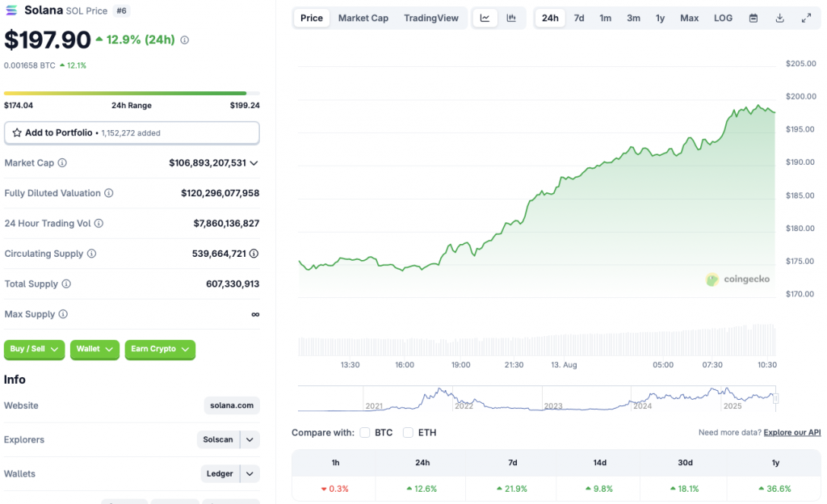Click the 0.001658 BTC price text
The width and height of the screenshot is (827, 504).
30,65
